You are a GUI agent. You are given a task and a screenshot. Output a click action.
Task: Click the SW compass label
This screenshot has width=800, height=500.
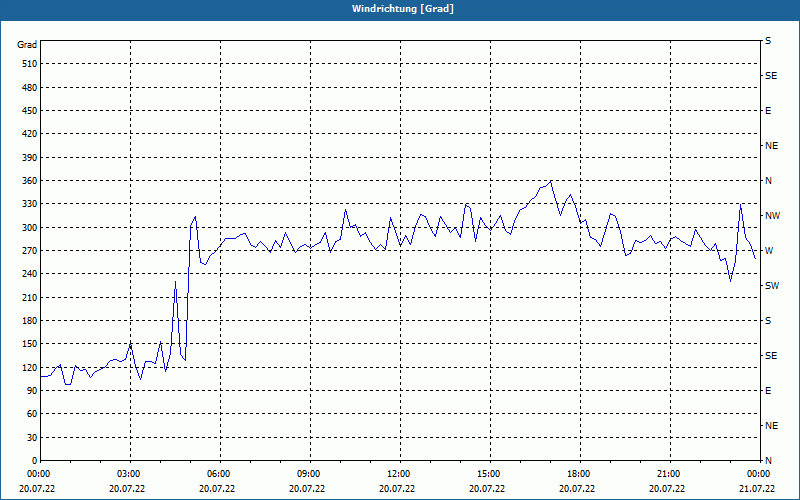click(772, 286)
